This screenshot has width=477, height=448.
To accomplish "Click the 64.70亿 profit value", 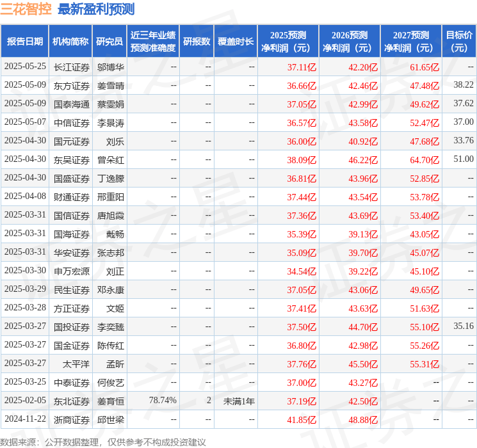I will click(x=424, y=160).
